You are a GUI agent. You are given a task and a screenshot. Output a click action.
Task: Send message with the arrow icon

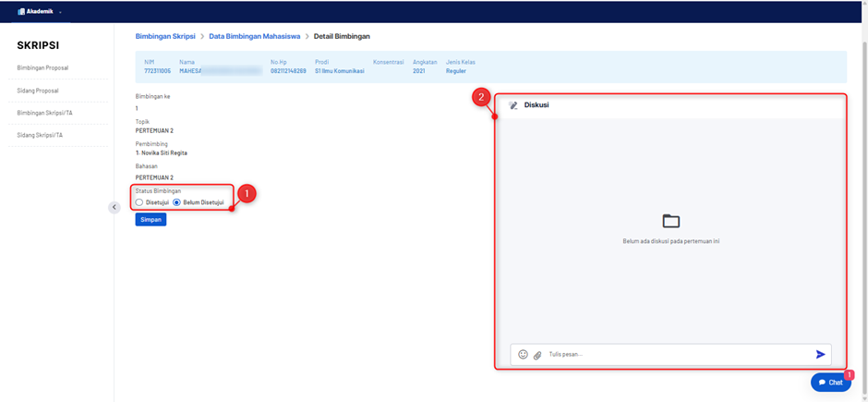(x=820, y=354)
